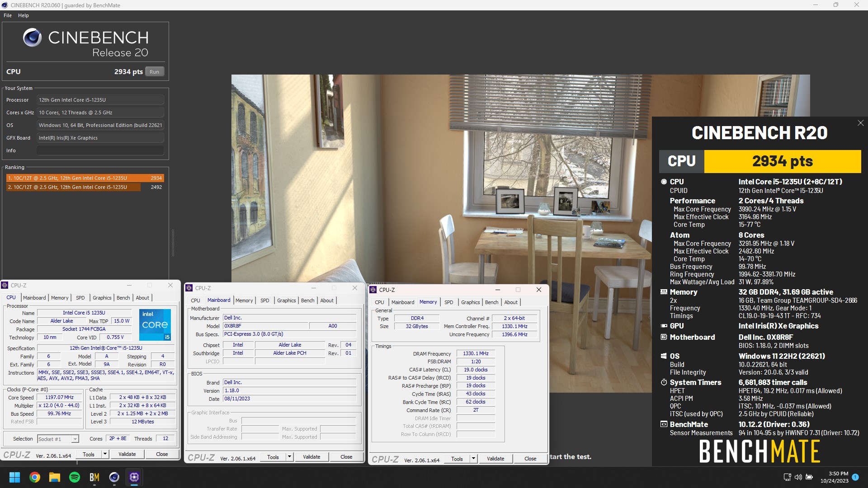Click battery icon in system tray
The image size is (868, 488).
809,477
